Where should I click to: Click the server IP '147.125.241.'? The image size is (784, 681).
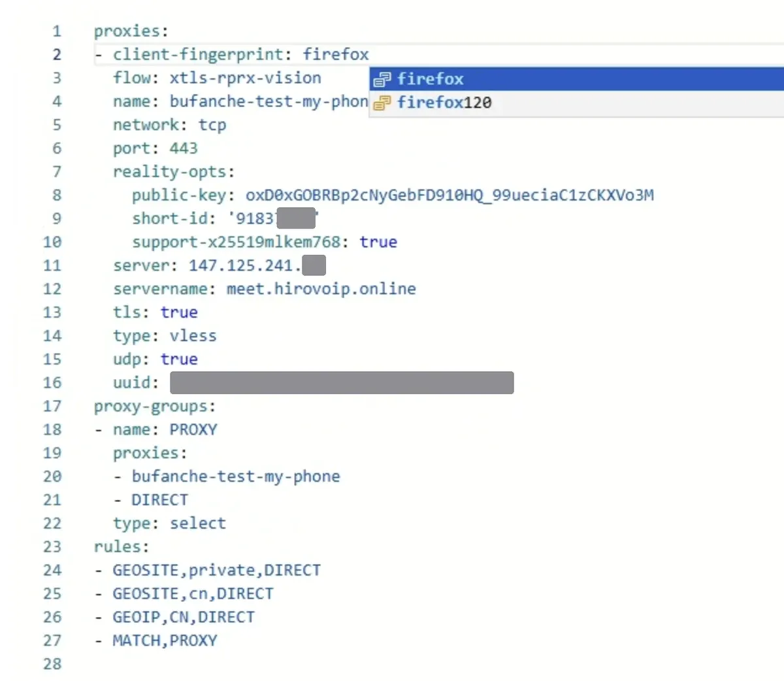(245, 265)
